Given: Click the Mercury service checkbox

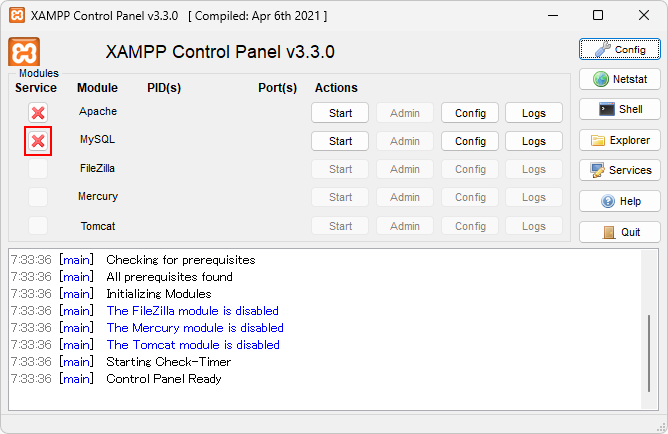Looking at the screenshot, I should (38, 197).
